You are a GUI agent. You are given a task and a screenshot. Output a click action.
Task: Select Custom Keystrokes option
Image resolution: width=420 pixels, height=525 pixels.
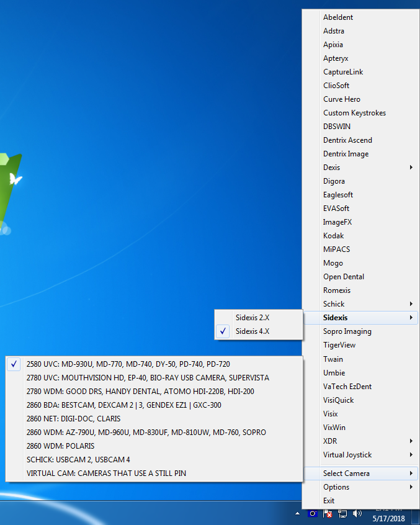click(x=361, y=113)
